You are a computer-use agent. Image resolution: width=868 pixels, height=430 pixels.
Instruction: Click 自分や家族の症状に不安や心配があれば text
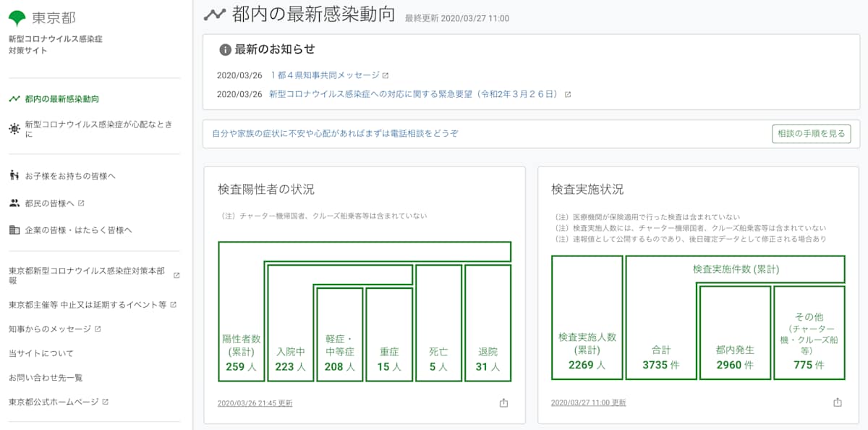tap(335, 134)
